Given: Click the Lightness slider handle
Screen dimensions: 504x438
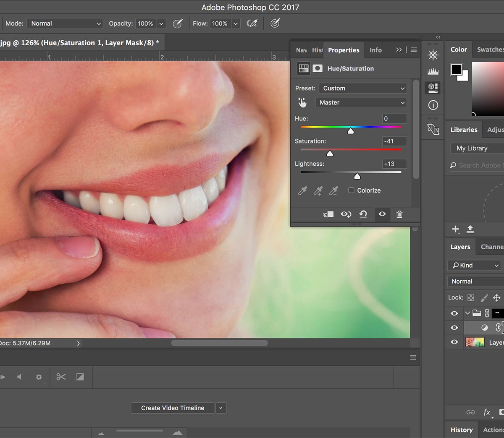Looking at the screenshot, I should coord(357,176).
